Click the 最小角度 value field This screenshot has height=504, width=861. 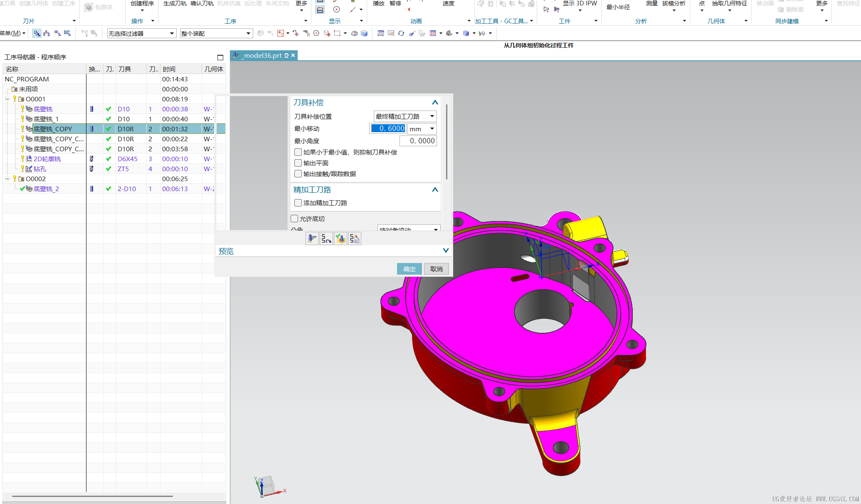click(x=418, y=141)
